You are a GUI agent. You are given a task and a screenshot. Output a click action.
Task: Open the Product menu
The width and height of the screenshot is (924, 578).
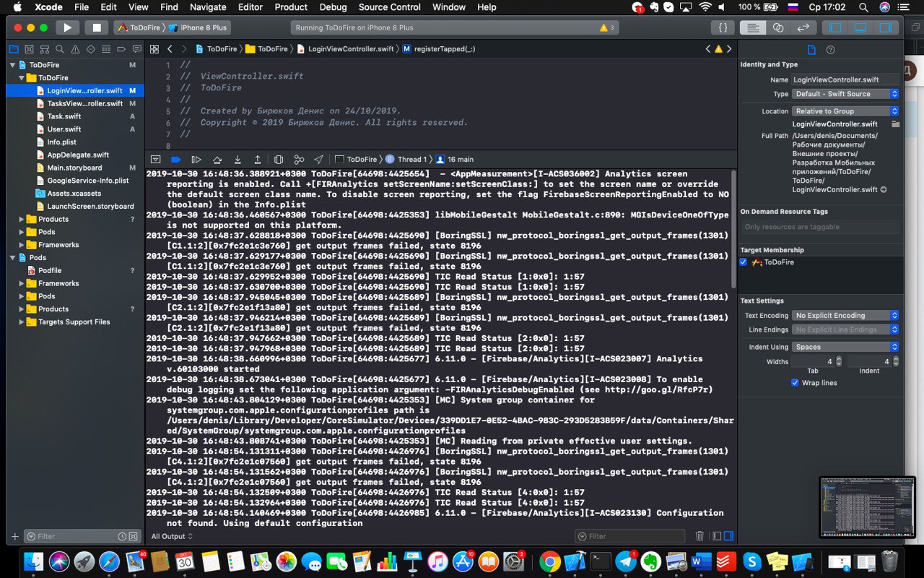point(292,7)
